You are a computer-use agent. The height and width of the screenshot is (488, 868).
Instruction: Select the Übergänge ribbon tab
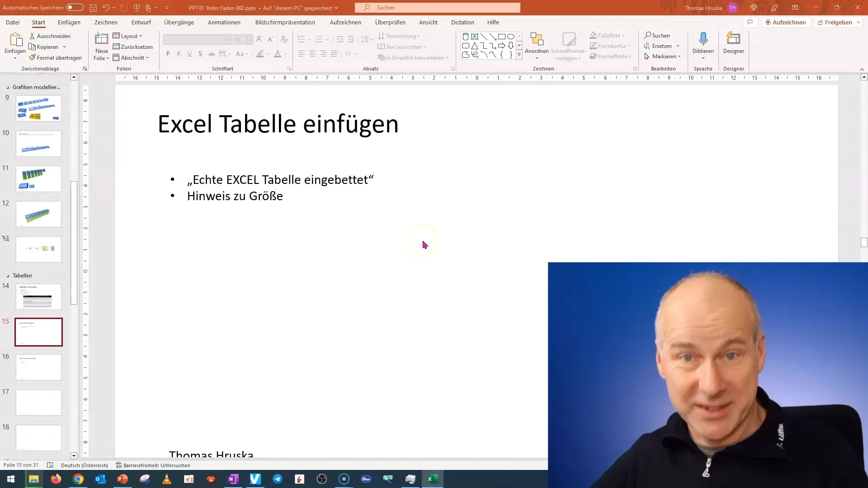(179, 22)
